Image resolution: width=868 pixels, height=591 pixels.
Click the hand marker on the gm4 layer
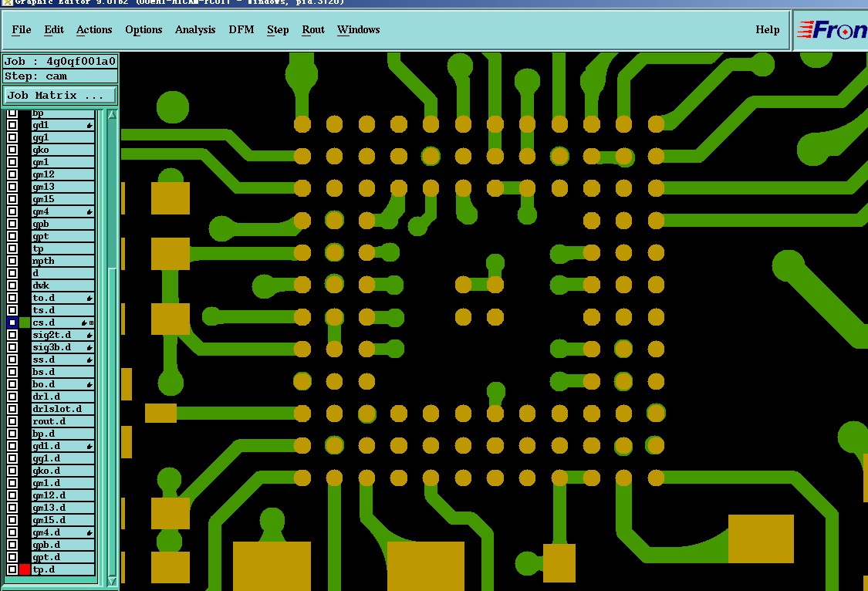90,212
